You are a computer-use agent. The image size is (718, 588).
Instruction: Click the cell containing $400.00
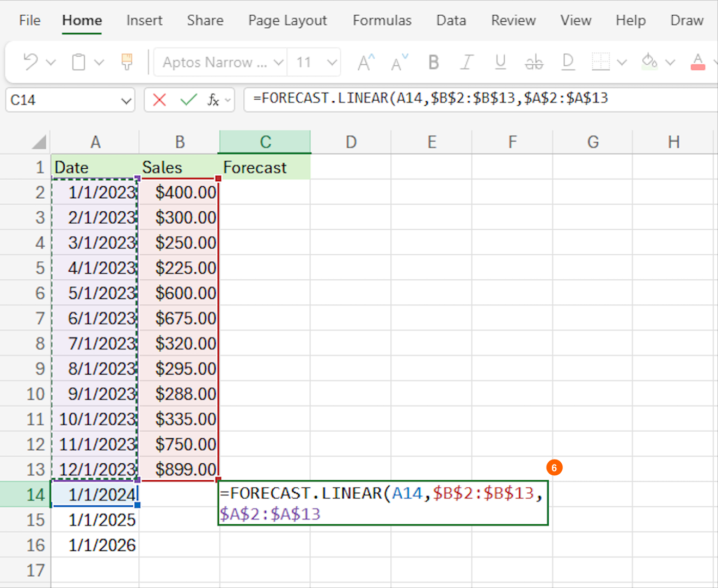click(180, 192)
